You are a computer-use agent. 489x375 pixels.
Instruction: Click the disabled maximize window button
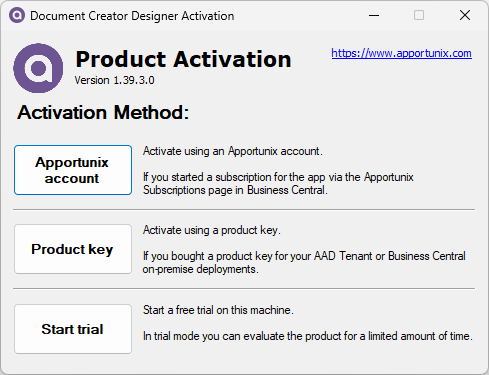tap(419, 15)
